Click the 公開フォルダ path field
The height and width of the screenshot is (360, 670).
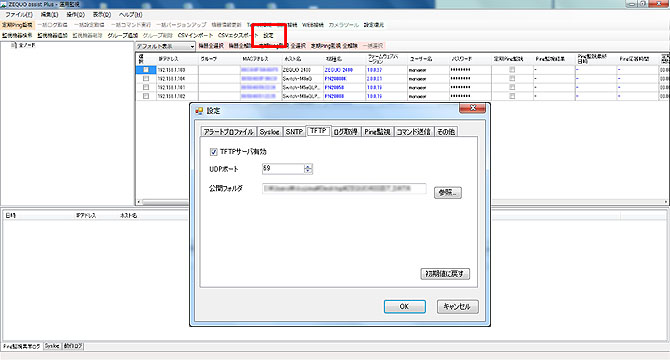point(344,188)
